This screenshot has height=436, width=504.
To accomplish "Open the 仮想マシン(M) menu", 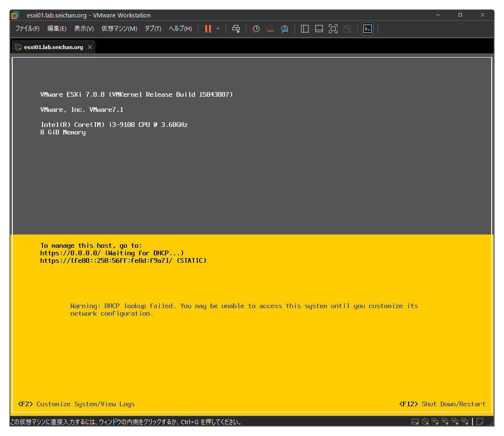I will click(x=119, y=29).
